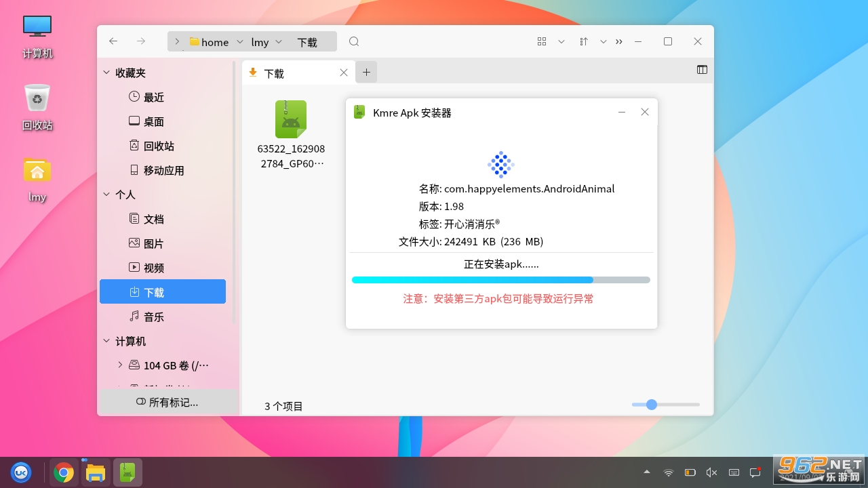This screenshot has height=488, width=868.
Task: Select 下载 in the sidebar
Action: [163, 292]
